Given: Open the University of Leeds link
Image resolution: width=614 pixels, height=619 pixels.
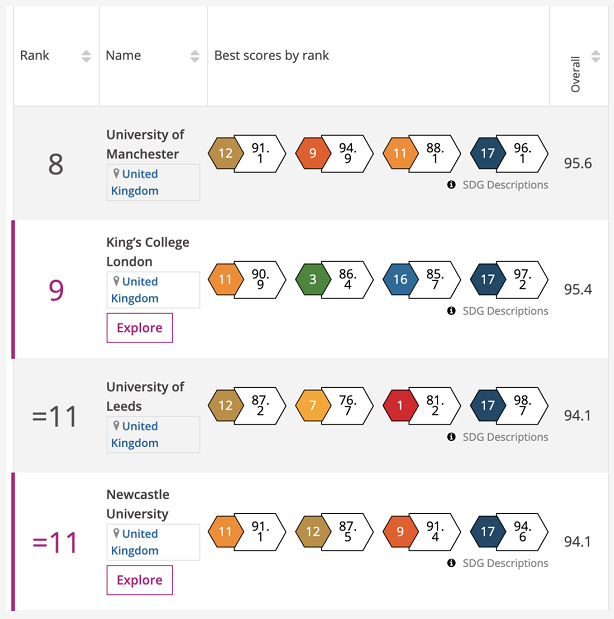Looking at the screenshot, I should (x=145, y=396).
